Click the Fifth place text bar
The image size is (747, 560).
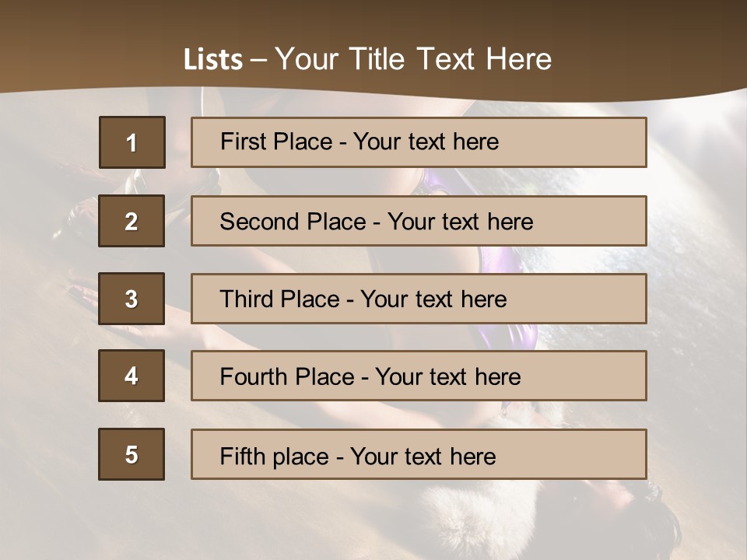point(419,454)
